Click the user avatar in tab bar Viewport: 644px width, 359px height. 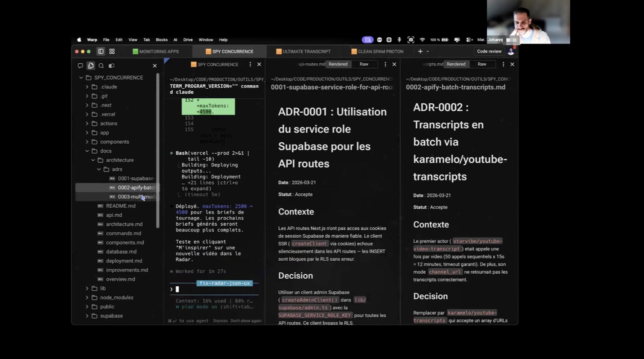pyautogui.click(x=511, y=52)
